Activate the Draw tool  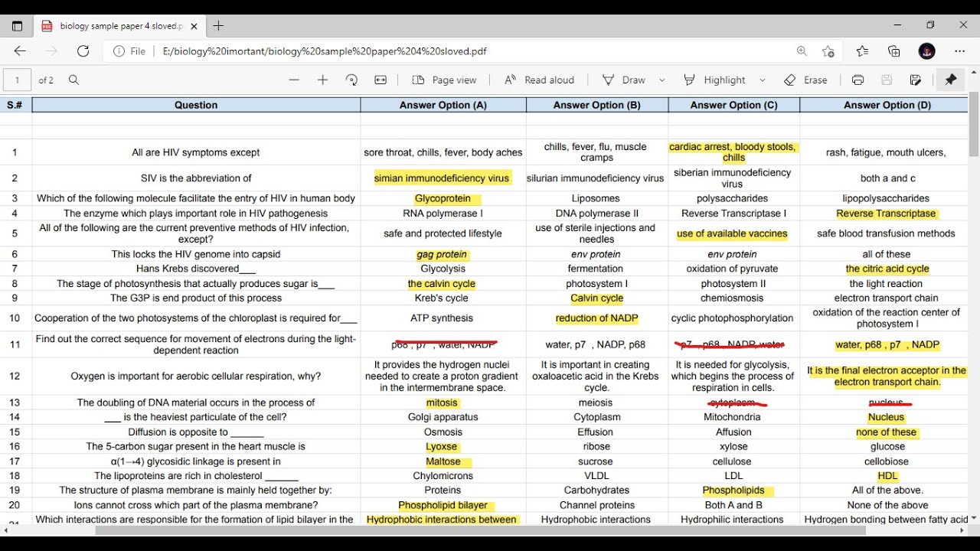tap(624, 80)
